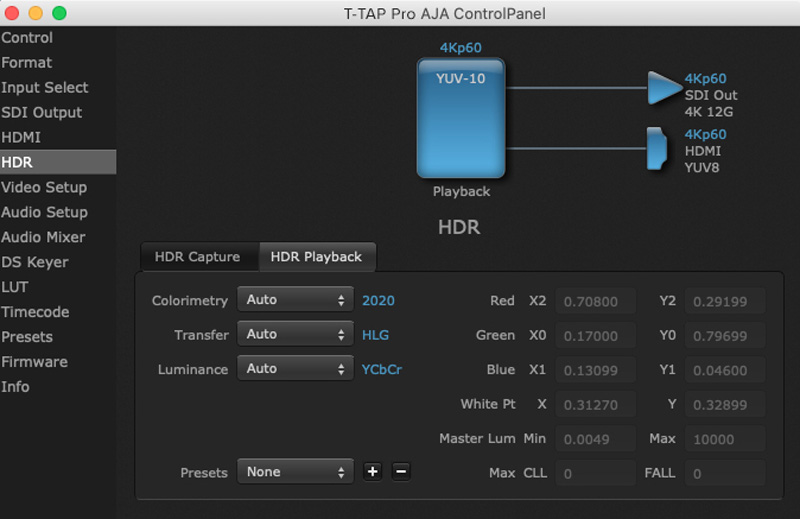The height and width of the screenshot is (519, 800).
Task: Go to the Firmware sidebar section
Action: pyautogui.click(x=35, y=362)
